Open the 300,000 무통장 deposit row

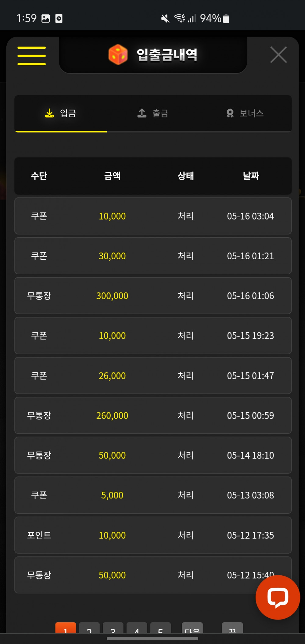pos(153,296)
